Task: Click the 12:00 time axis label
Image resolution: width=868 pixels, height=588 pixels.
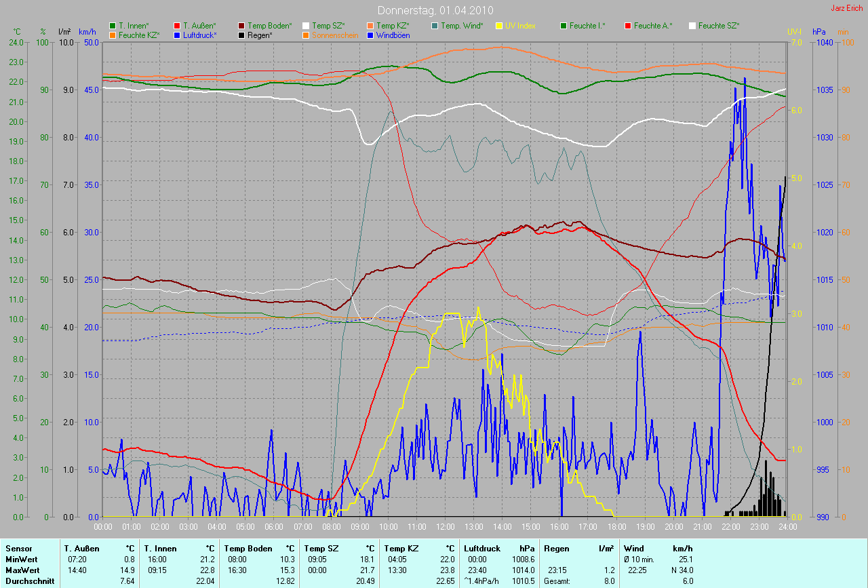Action: [x=445, y=526]
